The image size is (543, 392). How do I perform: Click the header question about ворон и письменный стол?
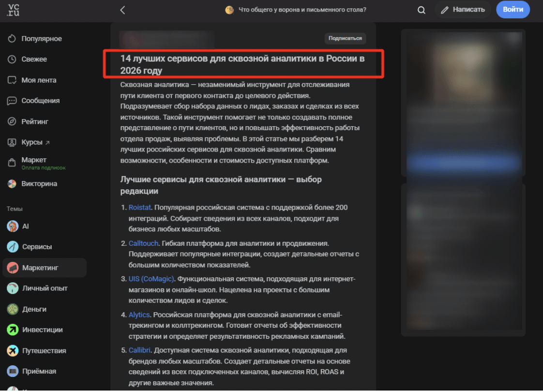click(302, 10)
